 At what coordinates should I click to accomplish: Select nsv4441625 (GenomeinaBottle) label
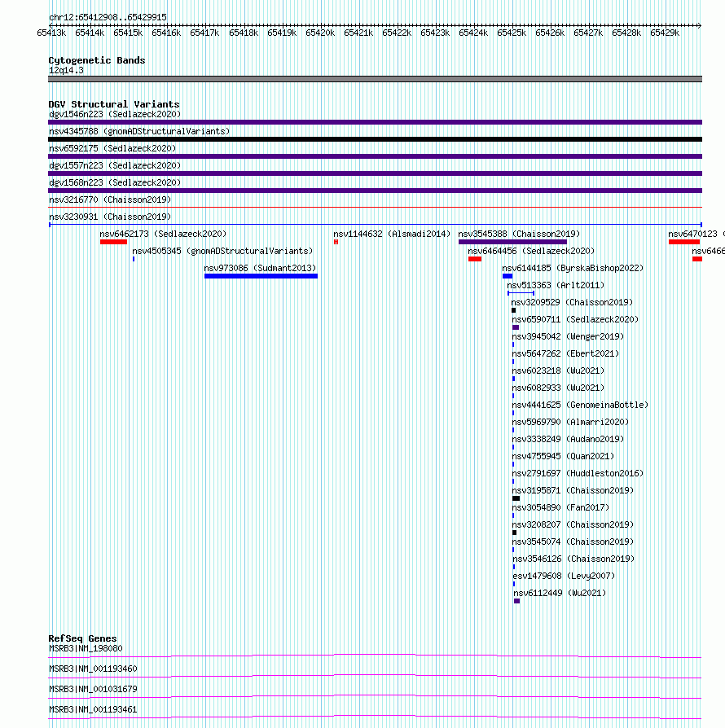580,405
